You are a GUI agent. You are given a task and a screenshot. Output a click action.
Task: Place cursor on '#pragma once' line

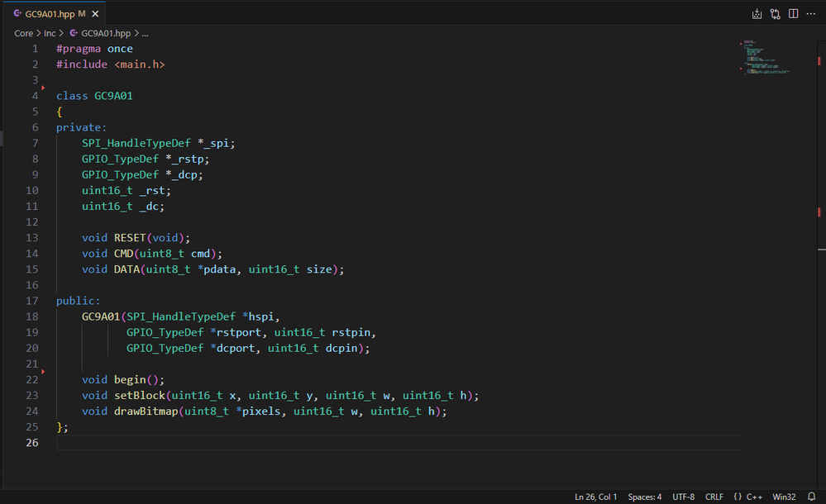[x=94, y=49]
